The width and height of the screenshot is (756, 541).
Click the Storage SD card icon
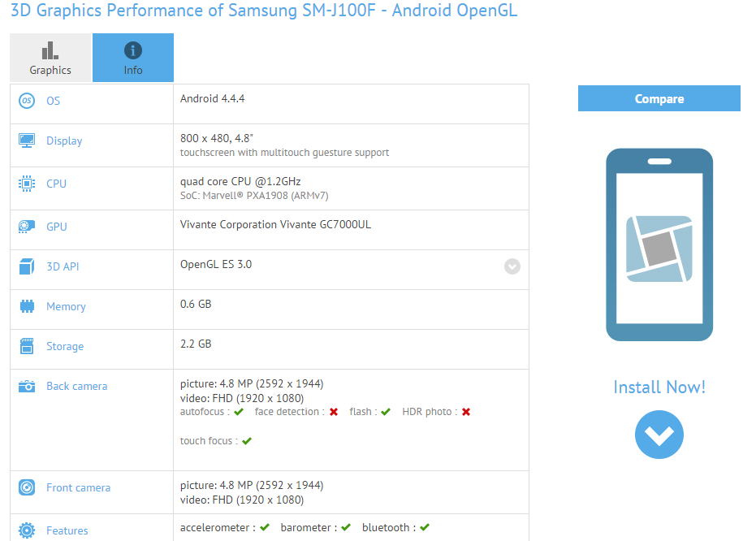[27, 346]
